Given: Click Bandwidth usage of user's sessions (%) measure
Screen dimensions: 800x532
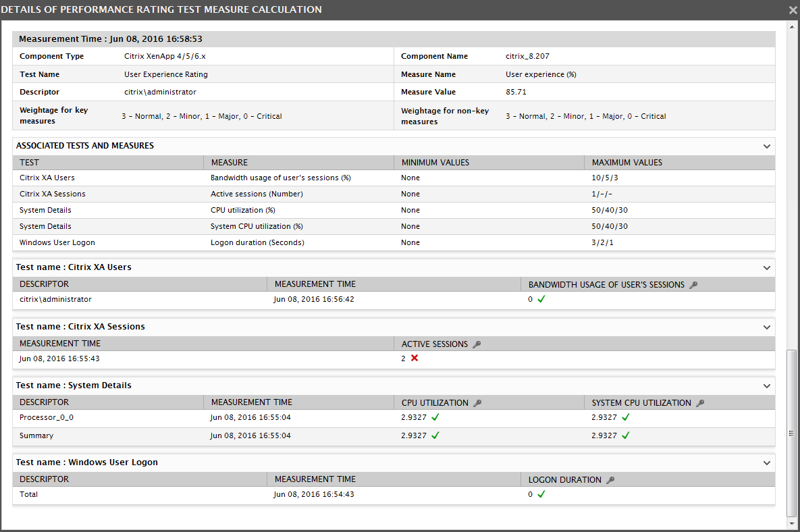Looking at the screenshot, I should click(281, 178).
